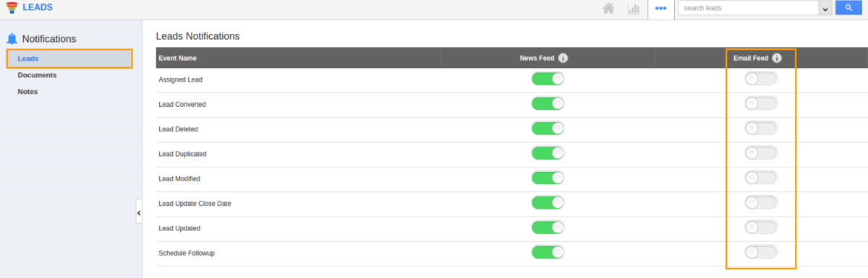The image size is (868, 278).
Task: Click the home icon in top bar
Action: click(609, 9)
